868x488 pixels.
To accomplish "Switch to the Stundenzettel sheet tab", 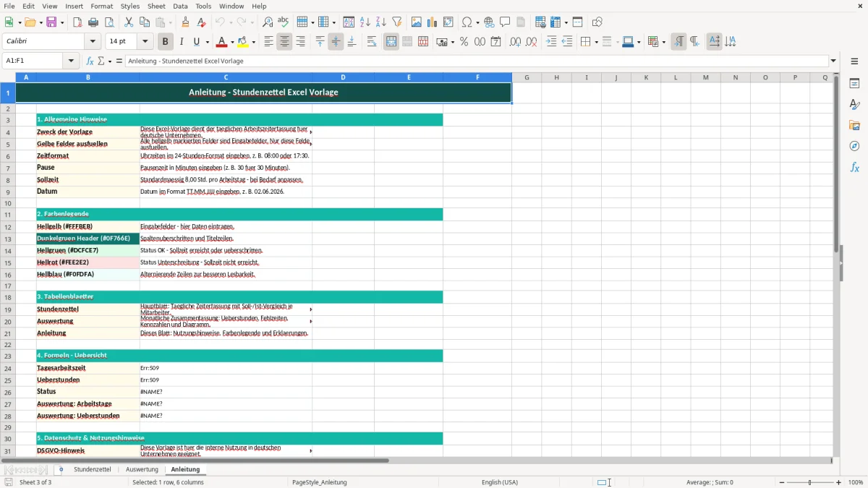I will click(x=93, y=470).
